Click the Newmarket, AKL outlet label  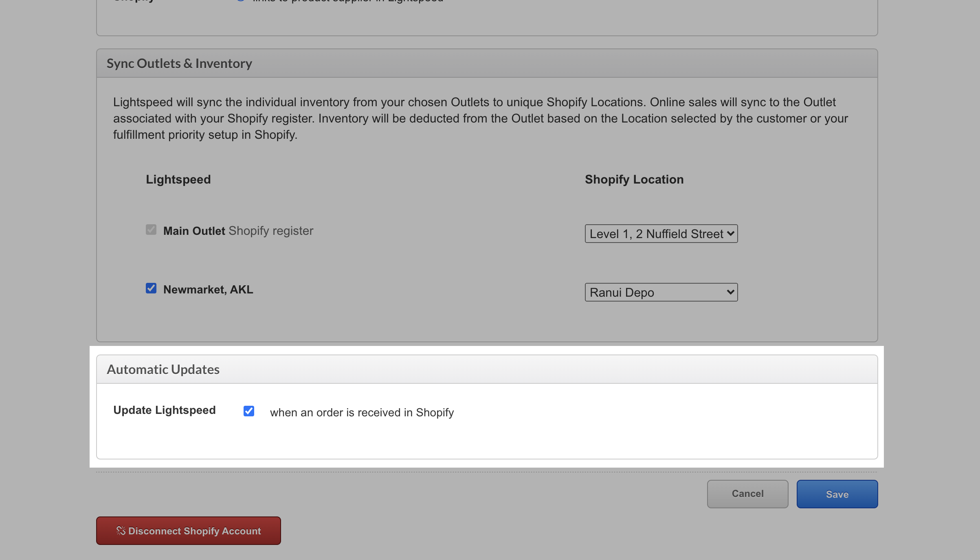(208, 289)
